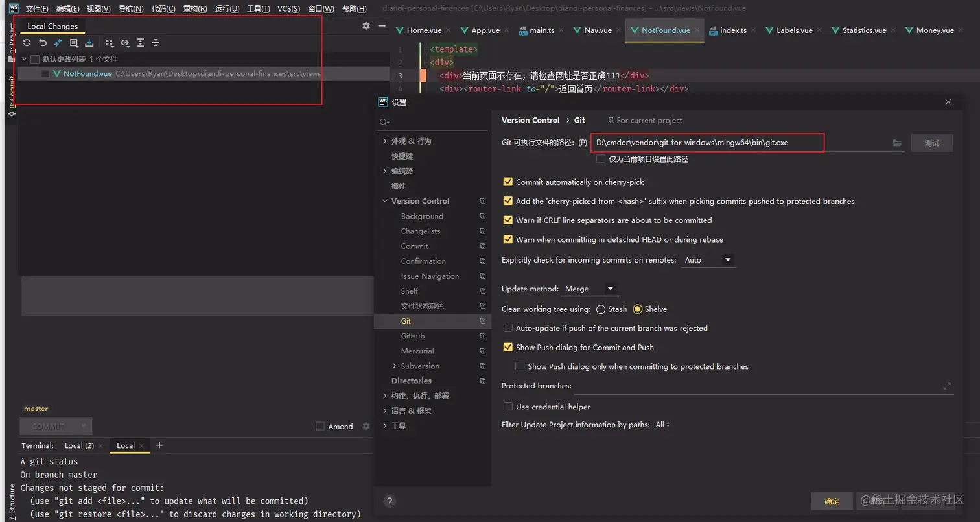Viewport: 980px width, 522px height.
Task: Switch to the Statistics.vue editor tab
Action: [863, 30]
